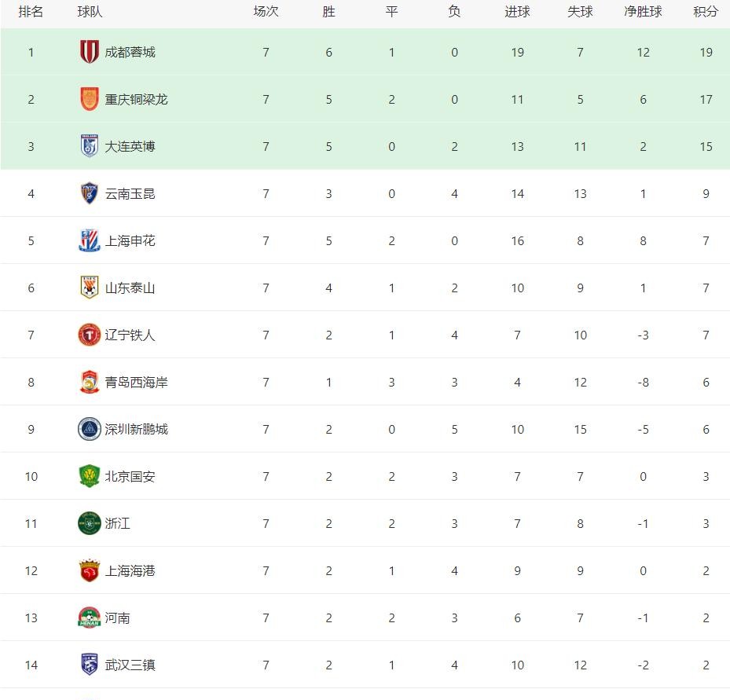The width and height of the screenshot is (730, 700).
Task: Click the 排名 header cell
Action: coord(31,12)
